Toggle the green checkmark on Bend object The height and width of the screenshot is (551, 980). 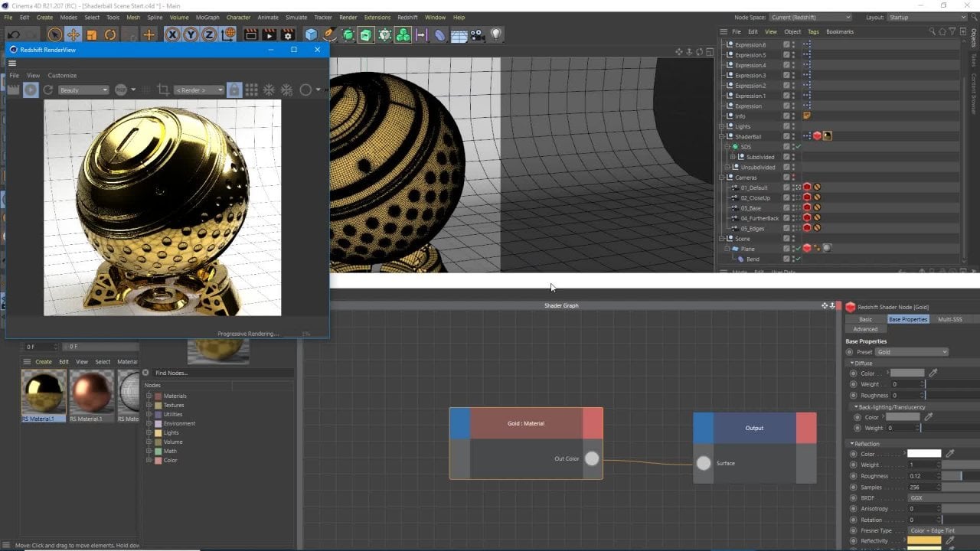(x=797, y=259)
